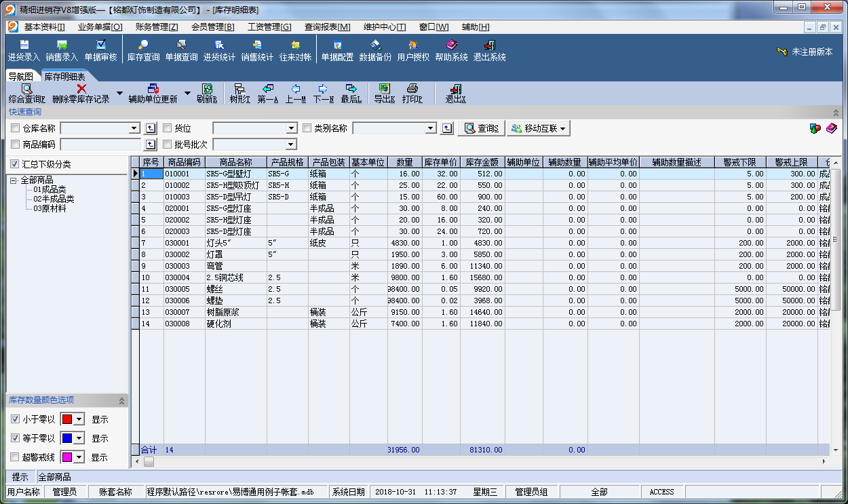Pick the magenta color for 超警戒线

pyautogui.click(x=67, y=457)
